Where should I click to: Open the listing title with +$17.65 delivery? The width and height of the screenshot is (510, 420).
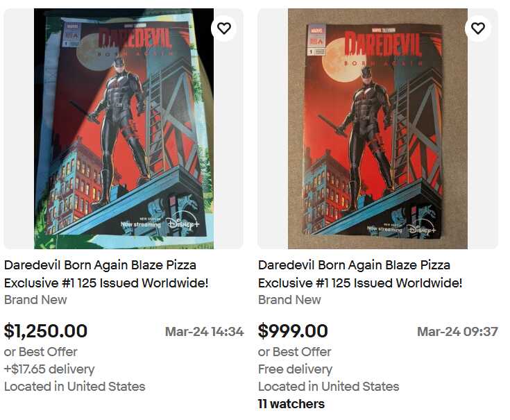[106, 274]
